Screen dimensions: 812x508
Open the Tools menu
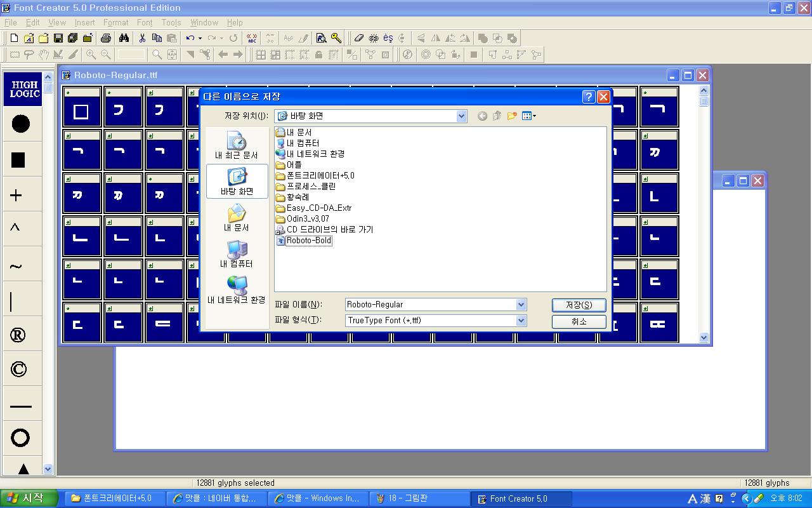171,22
